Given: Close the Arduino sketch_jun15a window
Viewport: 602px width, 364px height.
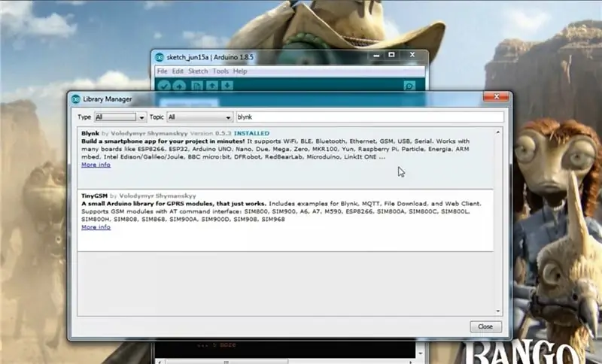Looking at the screenshot, I should click(412, 55).
